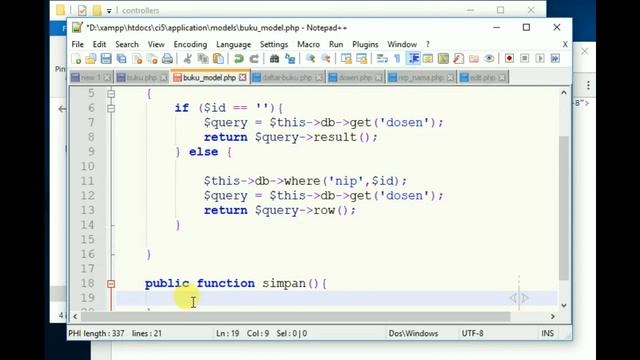Toggle the Show Indent Guide button
The image size is (640, 360).
click(413, 59)
